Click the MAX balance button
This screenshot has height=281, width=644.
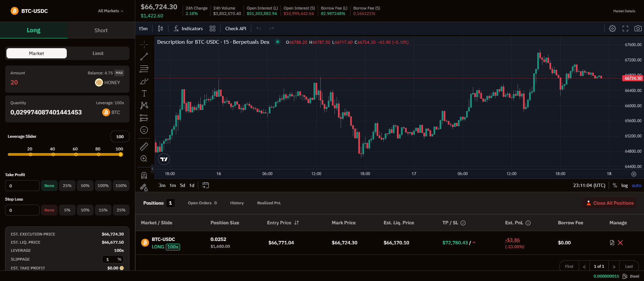pos(119,73)
